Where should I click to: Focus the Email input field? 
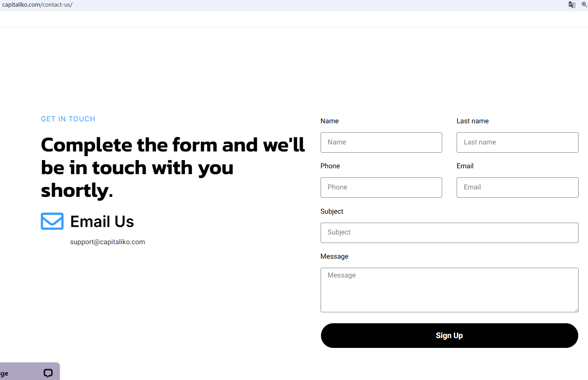(x=517, y=187)
